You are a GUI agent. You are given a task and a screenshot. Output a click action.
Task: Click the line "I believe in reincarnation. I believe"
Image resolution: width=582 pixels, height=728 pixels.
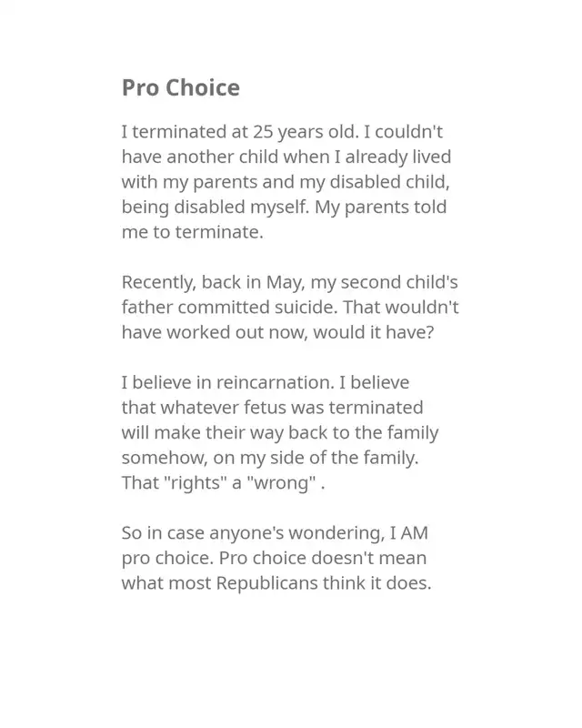[266, 382]
